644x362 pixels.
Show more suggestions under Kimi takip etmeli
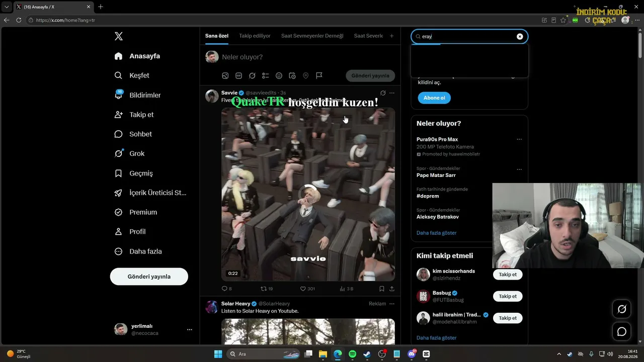[x=437, y=338]
